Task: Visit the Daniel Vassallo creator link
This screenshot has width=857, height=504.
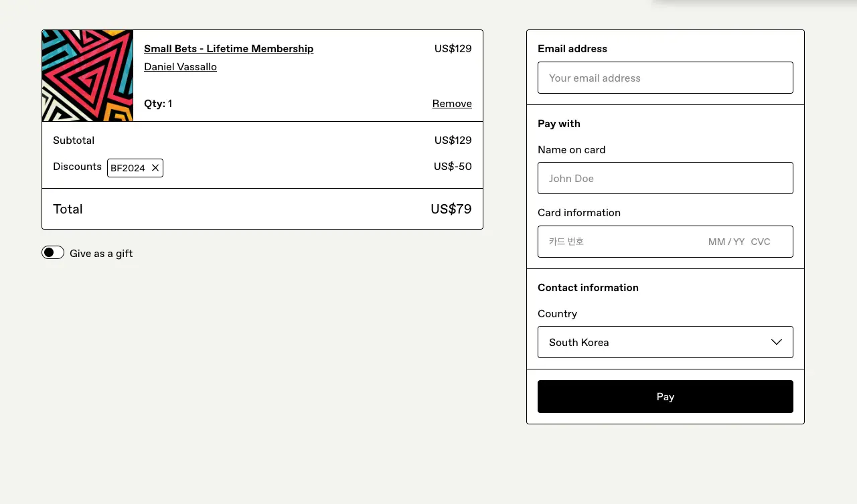Action: [180, 67]
